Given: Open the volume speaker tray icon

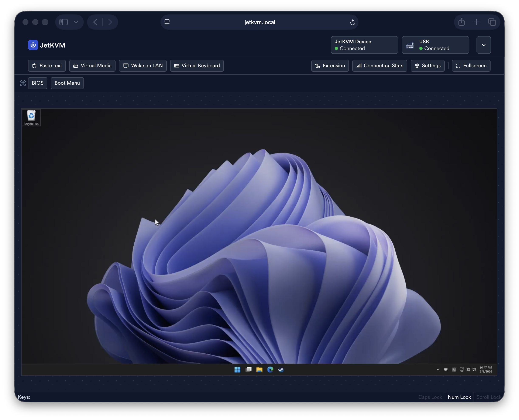Looking at the screenshot, I should [468, 370].
